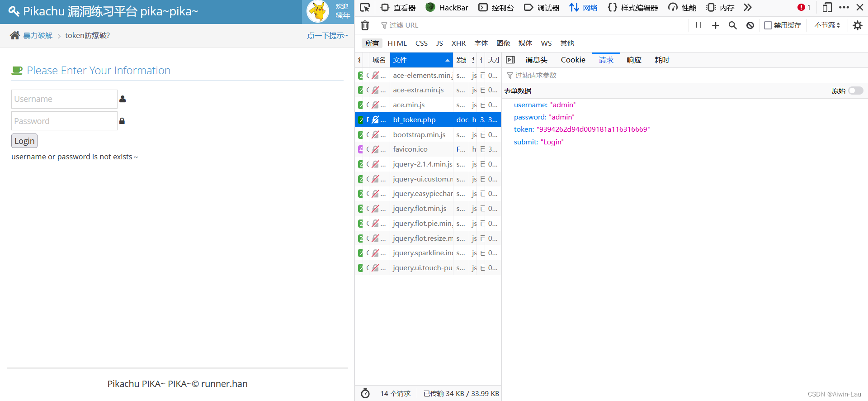Toggle responsive design mode icon
Image resolution: width=868 pixels, height=401 pixels.
[x=827, y=8]
